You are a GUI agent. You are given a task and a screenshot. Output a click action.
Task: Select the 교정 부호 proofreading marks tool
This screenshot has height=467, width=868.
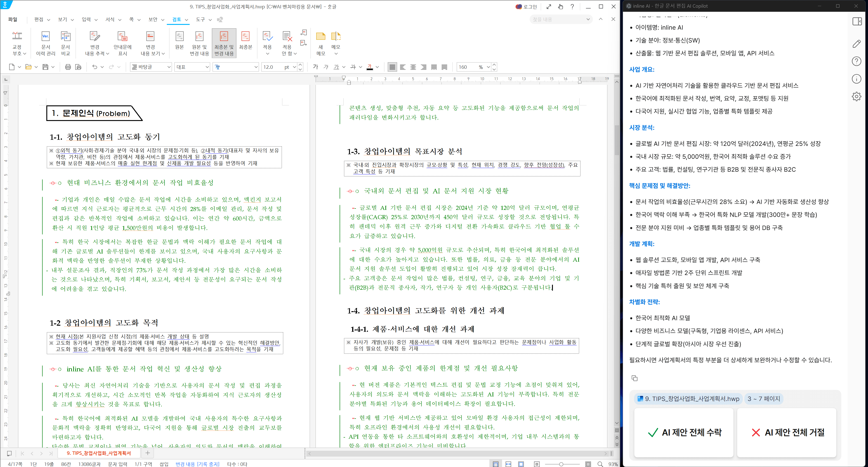coord(18,42)
